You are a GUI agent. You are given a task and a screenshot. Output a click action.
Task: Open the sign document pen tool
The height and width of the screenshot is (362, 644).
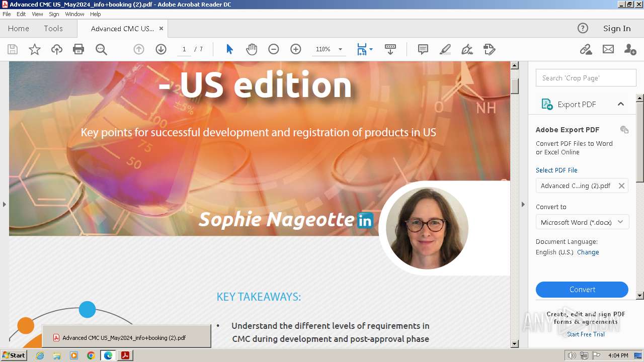click(467, 49)
